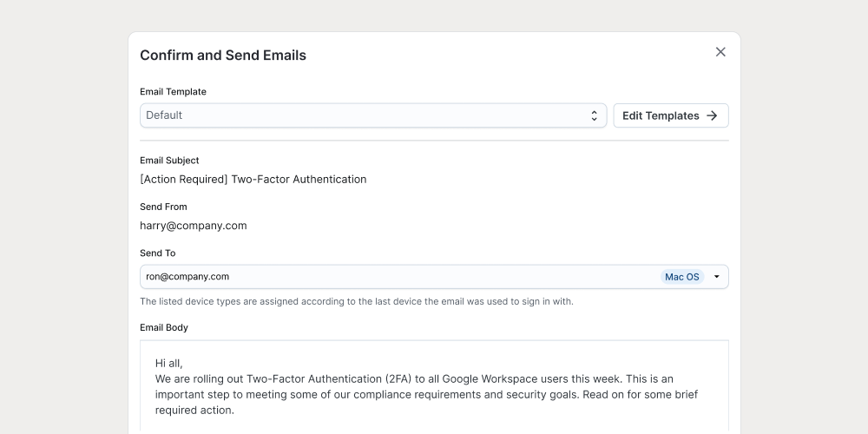Focus the Email Body text area
Screen dimensions: 868x434
(434, 417)
